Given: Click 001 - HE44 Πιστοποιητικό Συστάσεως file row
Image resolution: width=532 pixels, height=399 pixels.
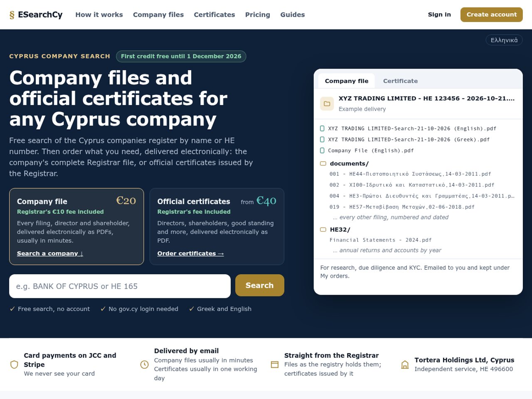Looking at the screenshot, I should click(x=410, y=174).
